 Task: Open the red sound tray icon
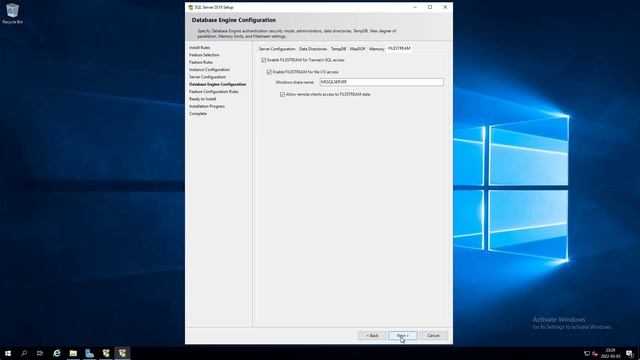[x=595, y=353]
